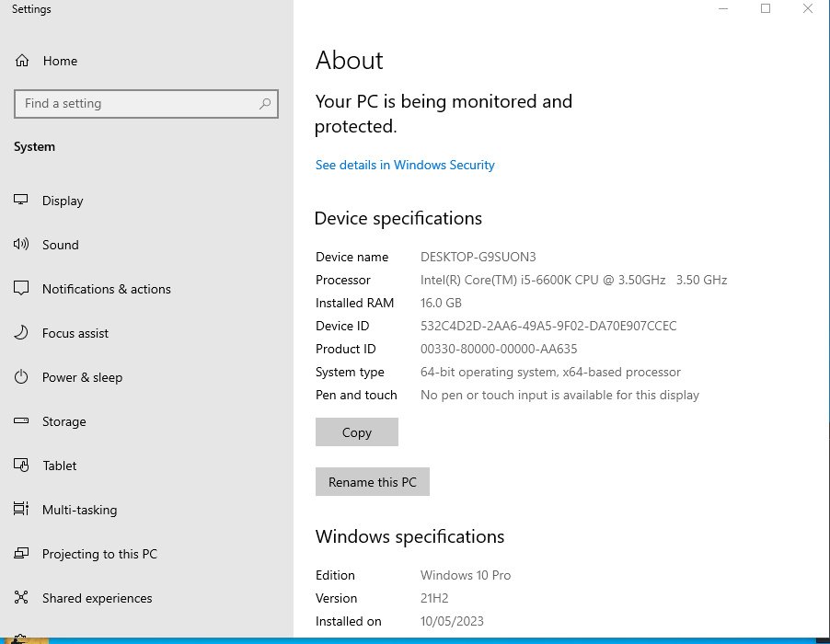830x644 pixels.
Task: Close the Settings window
Action: [x=808, y=8]
